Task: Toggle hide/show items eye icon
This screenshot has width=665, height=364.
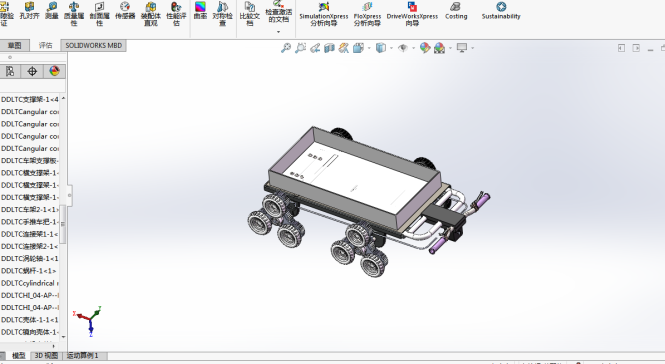Action: [402, 48]
